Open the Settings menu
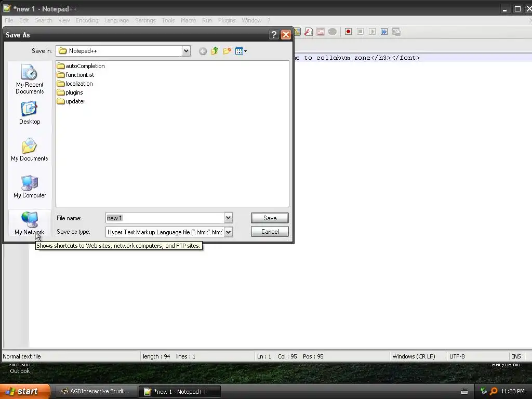The height and width of the screenshot is (399, 532). point(145,20)
